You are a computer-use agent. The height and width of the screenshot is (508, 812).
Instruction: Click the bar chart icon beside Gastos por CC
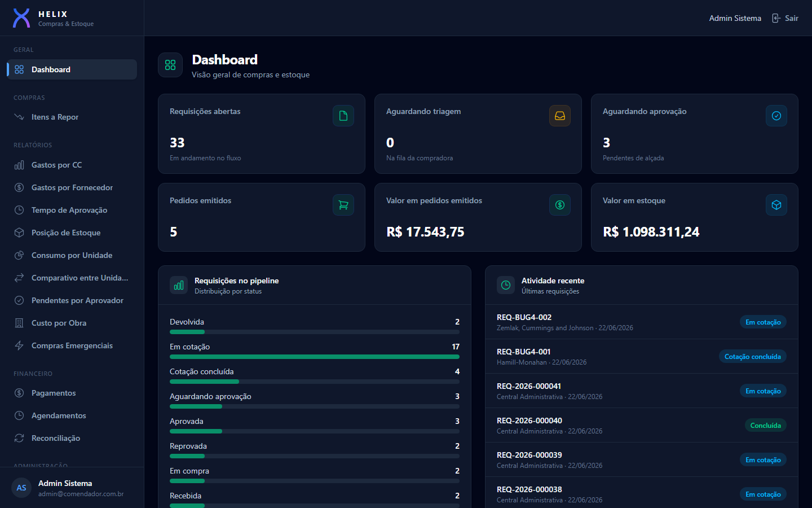coord(19,165)
